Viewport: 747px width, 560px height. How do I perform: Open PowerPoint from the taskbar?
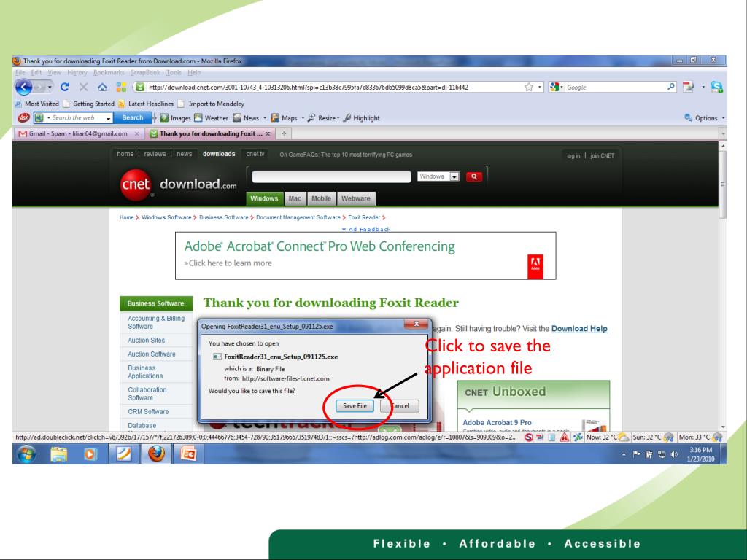pyautogui.click(x=188, y=454)
